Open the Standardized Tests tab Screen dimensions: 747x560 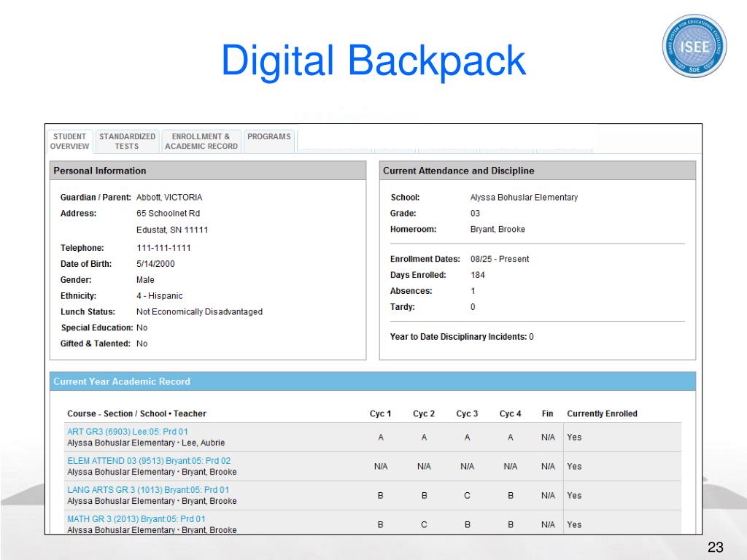[127, 141]
